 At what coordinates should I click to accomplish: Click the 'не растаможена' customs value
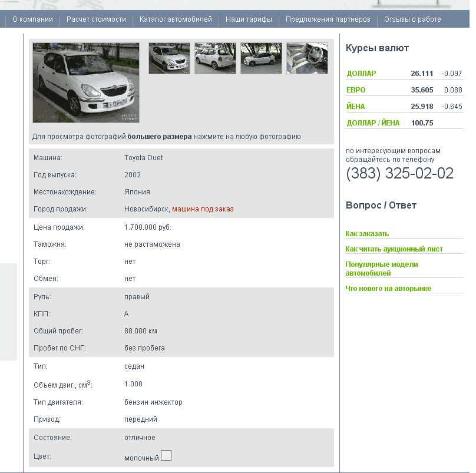tap(152, 244)
